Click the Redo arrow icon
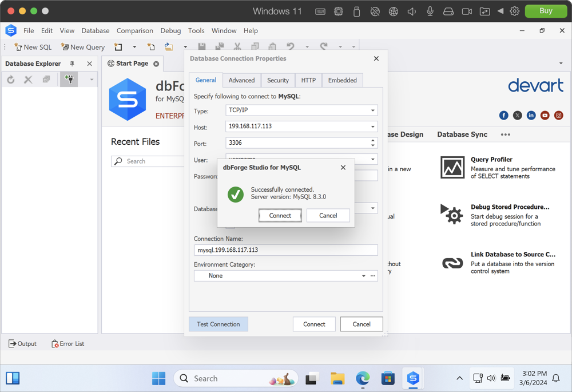 point(324,46)
